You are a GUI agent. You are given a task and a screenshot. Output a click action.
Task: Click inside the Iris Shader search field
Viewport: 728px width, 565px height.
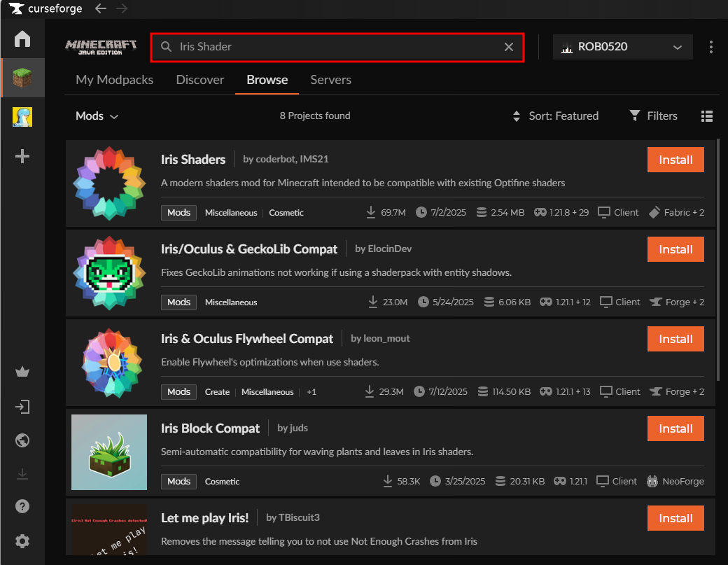(x=337, y=47)
